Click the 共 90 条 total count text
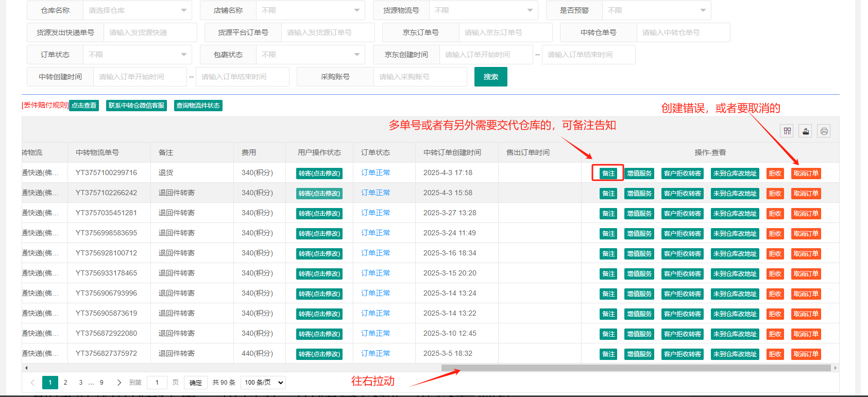 224,383
